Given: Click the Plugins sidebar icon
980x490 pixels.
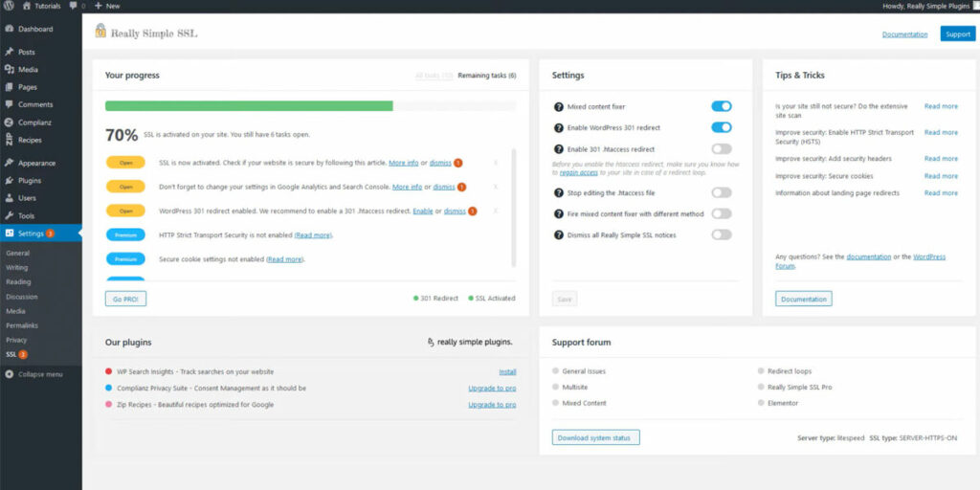Looking at the screenshot, I should [10, 181].
